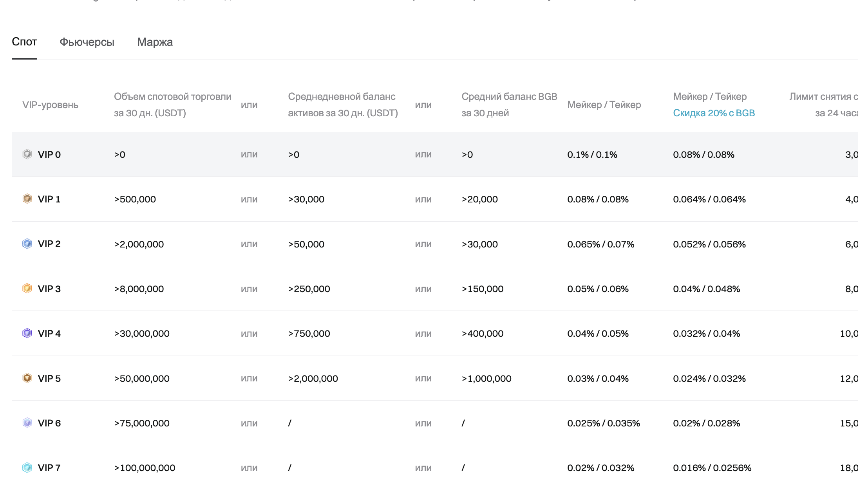Select the VIP 6 row label
This screenshot has width=868, height=484.
click(x=49, y=423)
